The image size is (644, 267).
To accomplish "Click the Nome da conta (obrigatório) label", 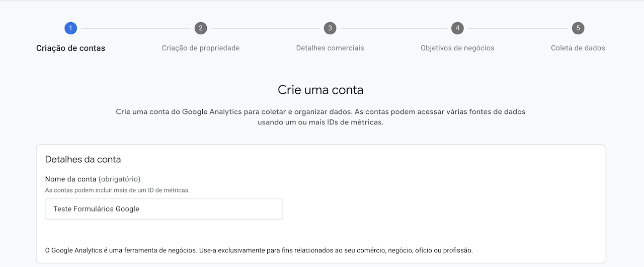I will click(93, 179).
